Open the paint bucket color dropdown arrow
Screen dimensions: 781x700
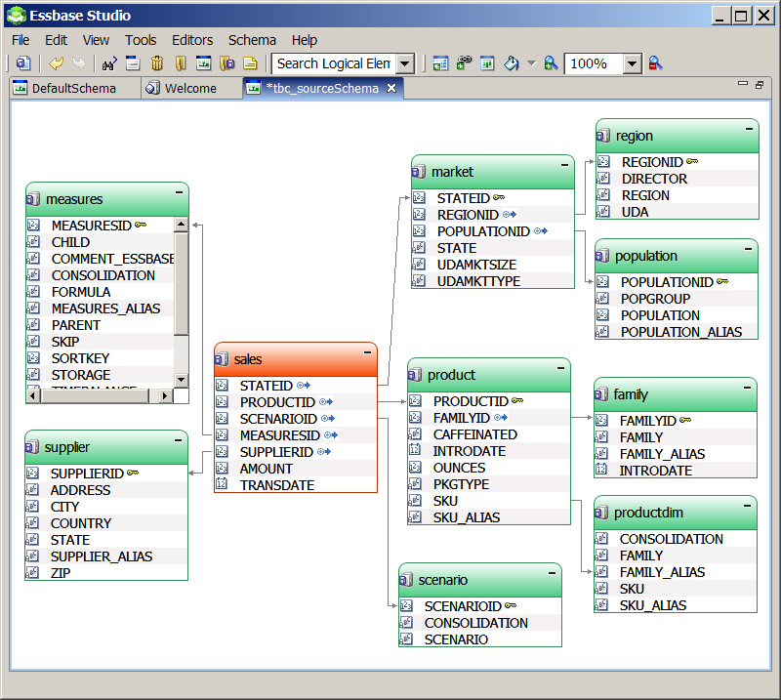click(x=531, y=63)
